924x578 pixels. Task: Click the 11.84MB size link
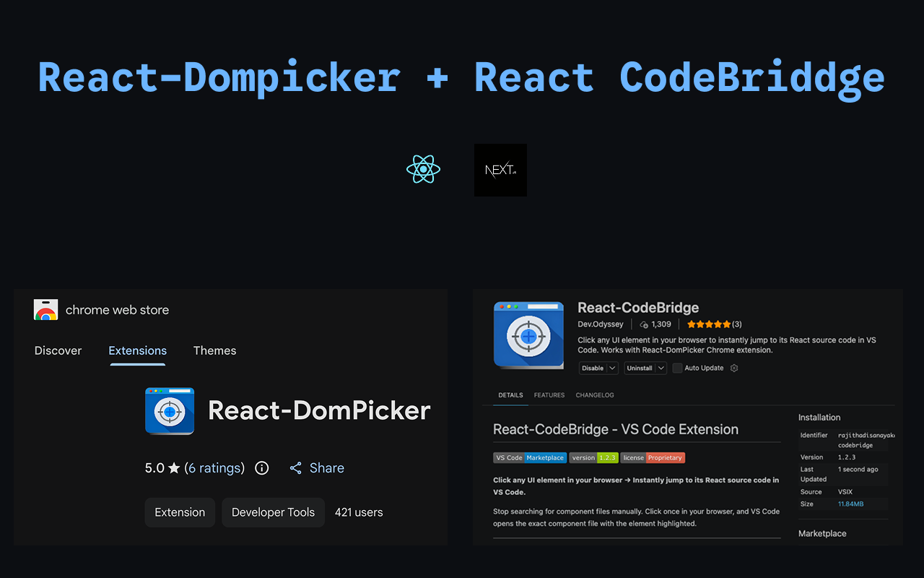click(850, 504)
